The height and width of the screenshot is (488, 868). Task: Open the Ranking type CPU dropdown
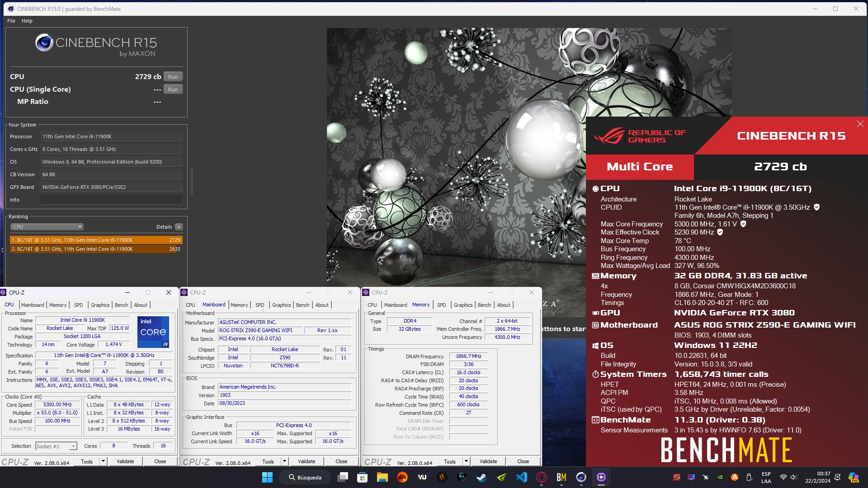point(47,227)
